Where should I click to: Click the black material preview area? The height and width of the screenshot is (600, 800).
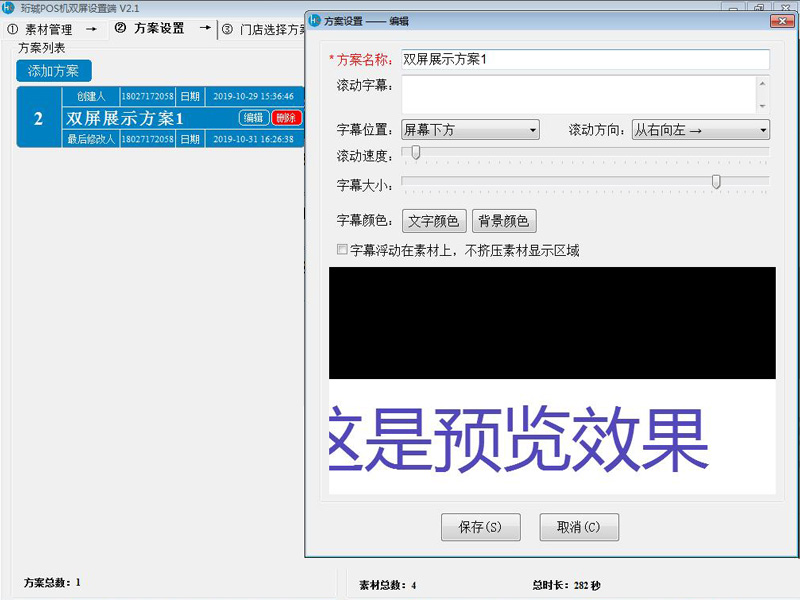click(552, 323)
